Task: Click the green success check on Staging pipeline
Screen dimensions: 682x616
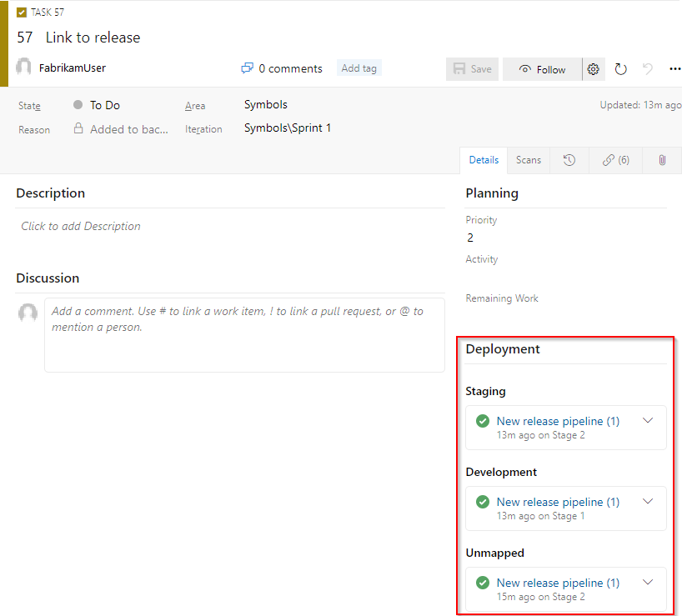Action: 482,421
